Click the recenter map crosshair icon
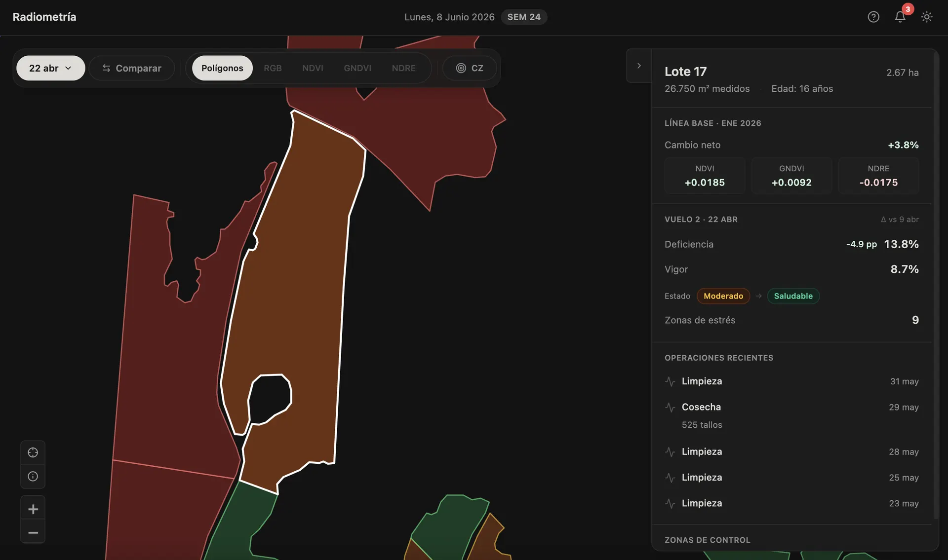Screen dimensions: 948x560 coord(33,452)
